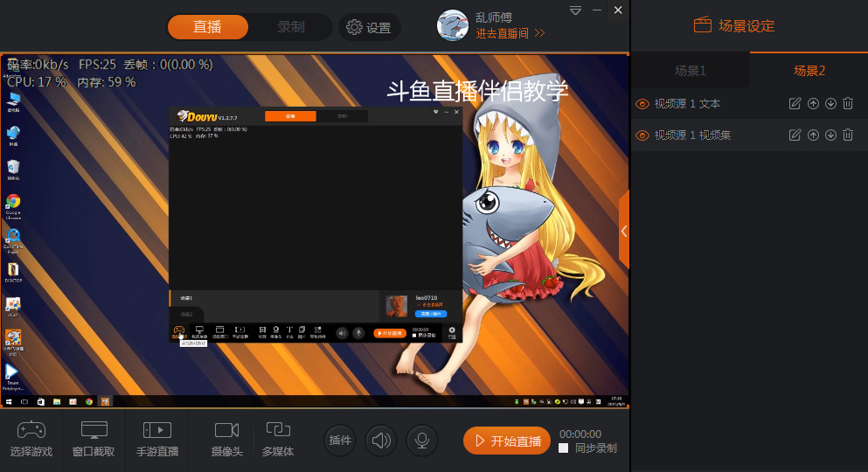Toggle visibility of 视频源 1 文本
Viewport: 868px width, 472px height.
642,103
